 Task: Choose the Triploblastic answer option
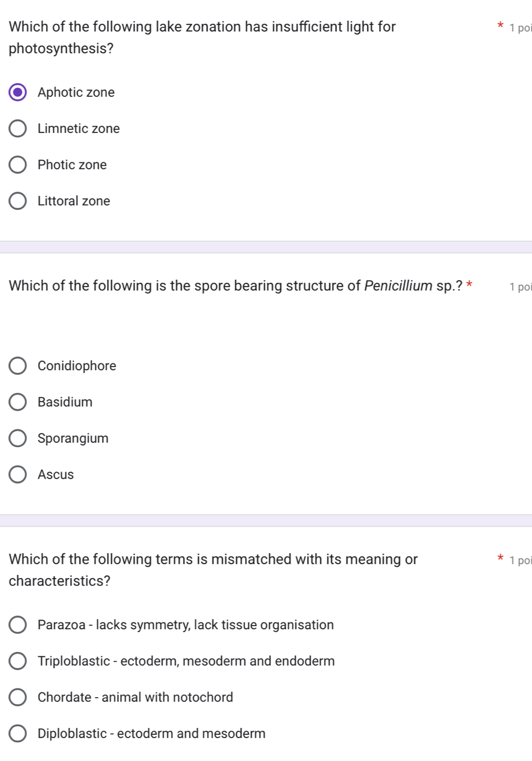(x=18, y=661)
